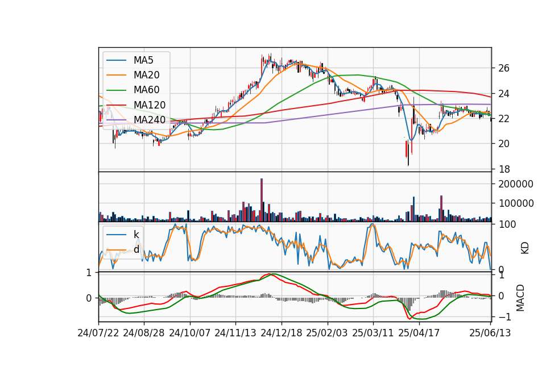Click the volume axis value 100000
Viewport: 546px width, 392px height.
click(x=516, y=203)
